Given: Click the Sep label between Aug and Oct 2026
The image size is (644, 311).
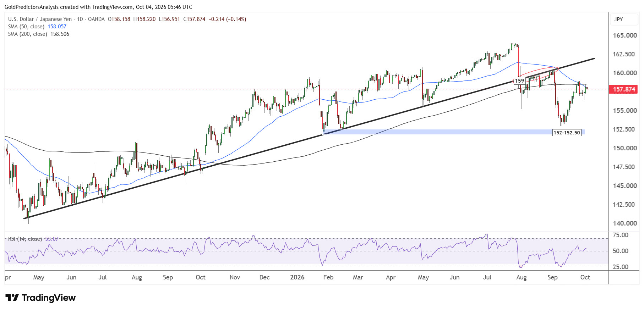Looking at the screenshot, I should click(552, 277).
